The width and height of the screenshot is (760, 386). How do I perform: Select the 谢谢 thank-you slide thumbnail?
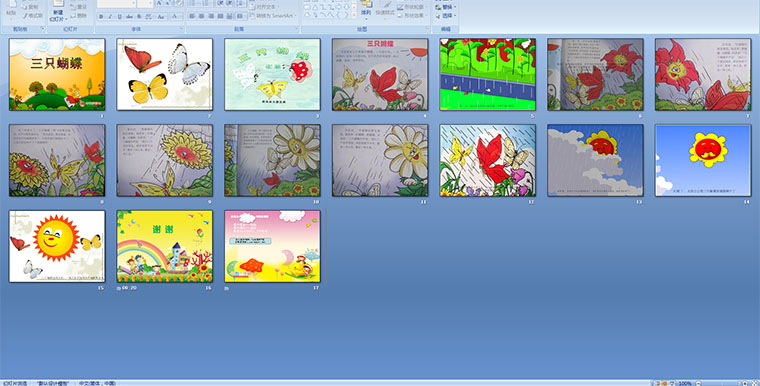point(164,246)
